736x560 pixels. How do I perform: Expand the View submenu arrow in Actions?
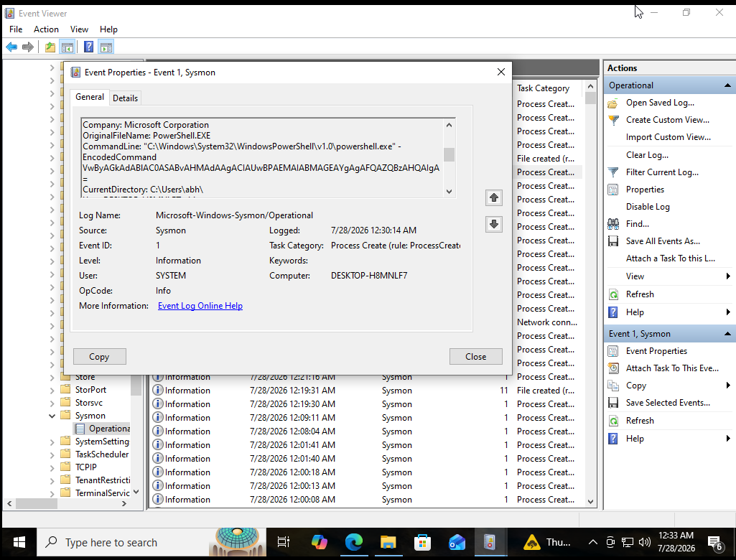click(x=728, y=276)
